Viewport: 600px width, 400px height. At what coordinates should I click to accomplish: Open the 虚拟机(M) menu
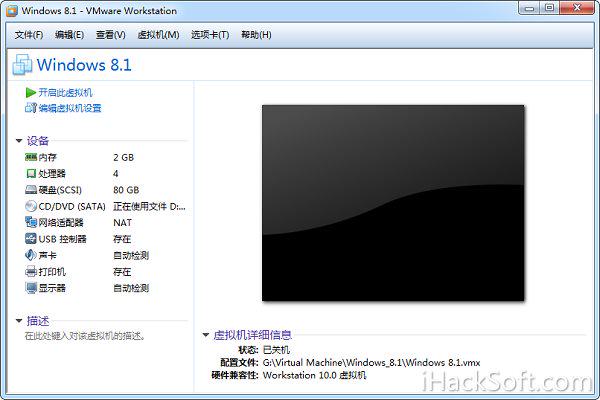tap(158, 35)
